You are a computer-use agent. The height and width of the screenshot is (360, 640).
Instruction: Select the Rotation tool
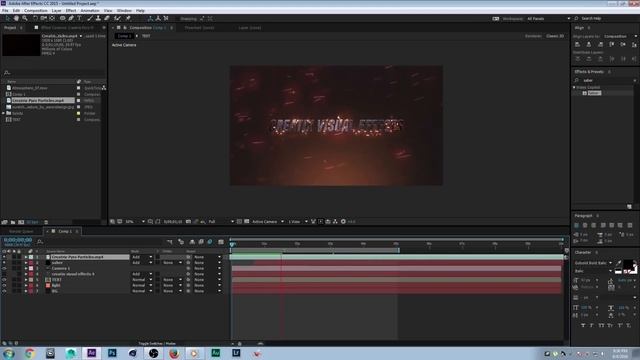pyautogui.click(x=35, y=18)
